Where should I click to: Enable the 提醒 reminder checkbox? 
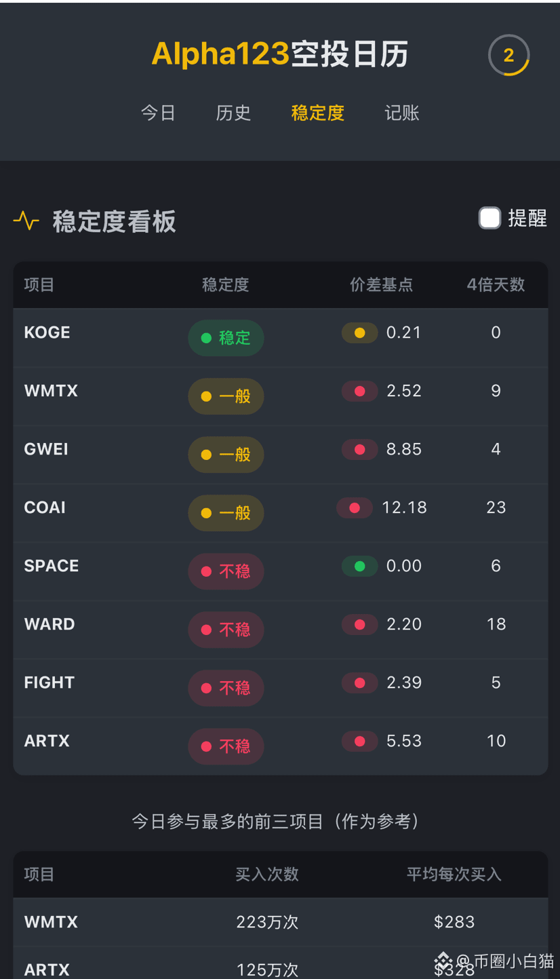click(x=489, y=218)
